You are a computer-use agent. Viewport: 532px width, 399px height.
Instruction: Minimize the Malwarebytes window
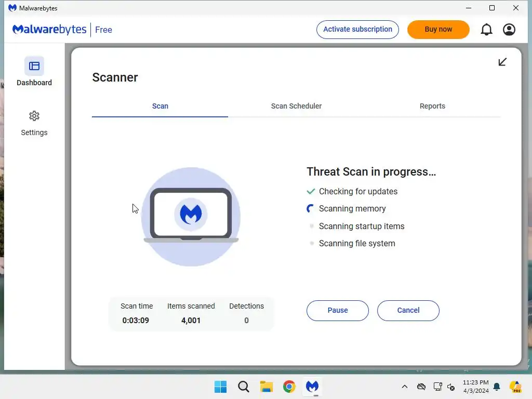(x=469, y=8)
